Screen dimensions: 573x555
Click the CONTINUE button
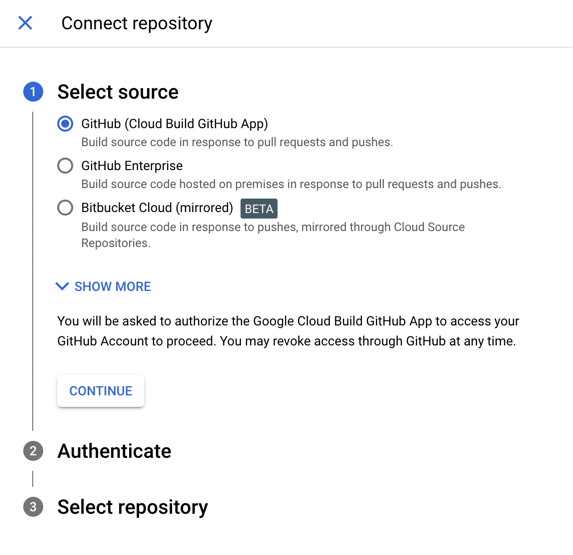coord(100,391)
